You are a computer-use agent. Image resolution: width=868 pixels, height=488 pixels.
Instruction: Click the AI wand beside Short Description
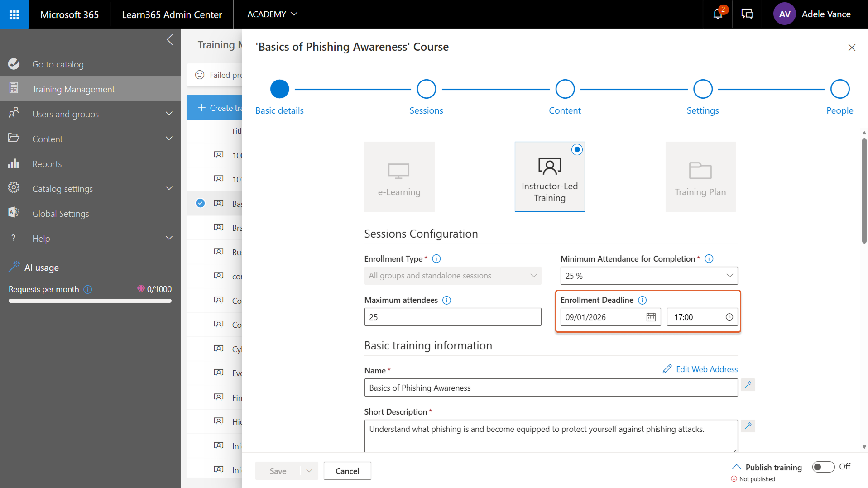(x=748, y=426)
